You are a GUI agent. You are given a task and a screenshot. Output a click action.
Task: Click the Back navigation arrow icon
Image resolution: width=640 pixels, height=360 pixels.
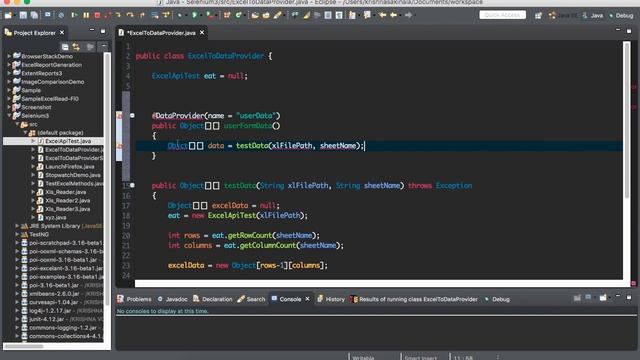394,15
